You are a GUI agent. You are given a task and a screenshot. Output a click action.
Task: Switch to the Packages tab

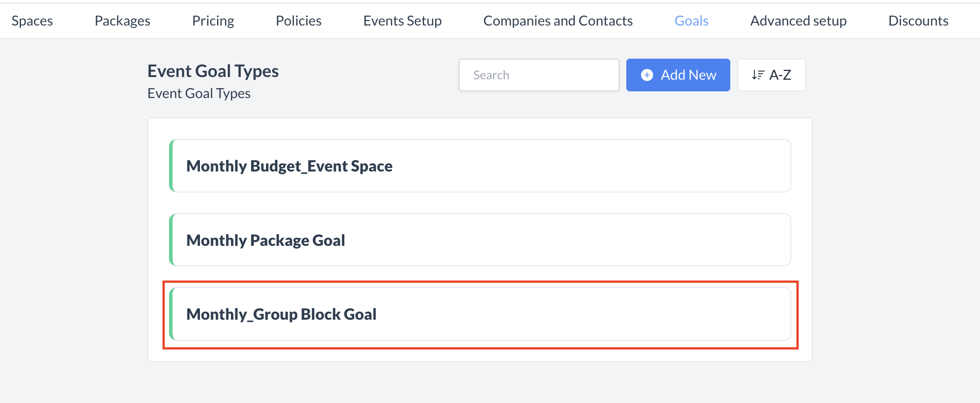pos(121,21)
